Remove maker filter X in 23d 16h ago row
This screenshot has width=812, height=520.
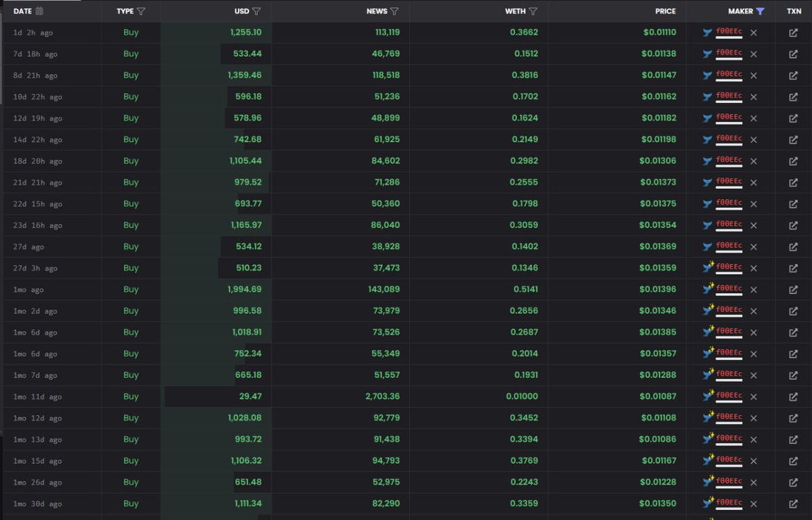(x=753, y=225)
